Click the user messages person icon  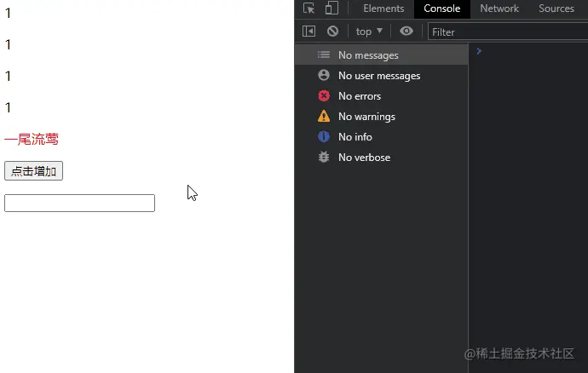point(324,75)
